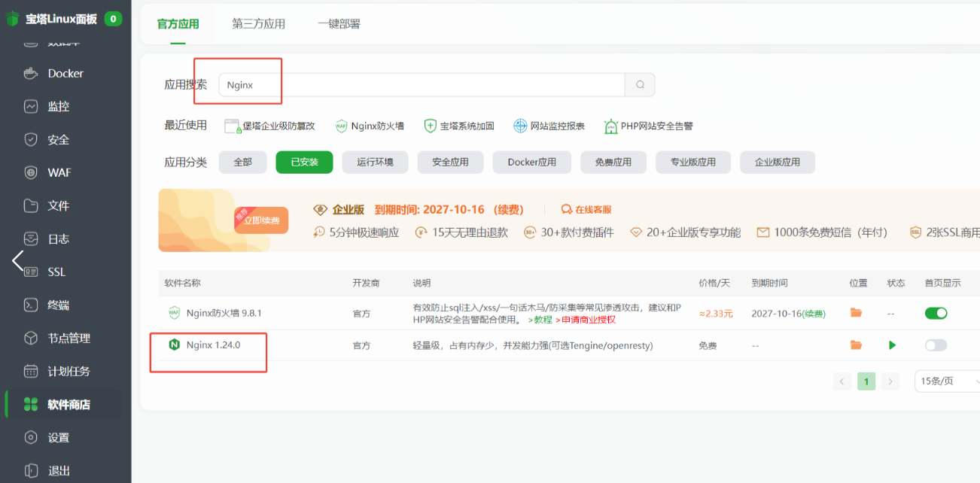Click the PHP网站安全告警 icon
This screenshot has width=980, height=483.
point(611,126)
